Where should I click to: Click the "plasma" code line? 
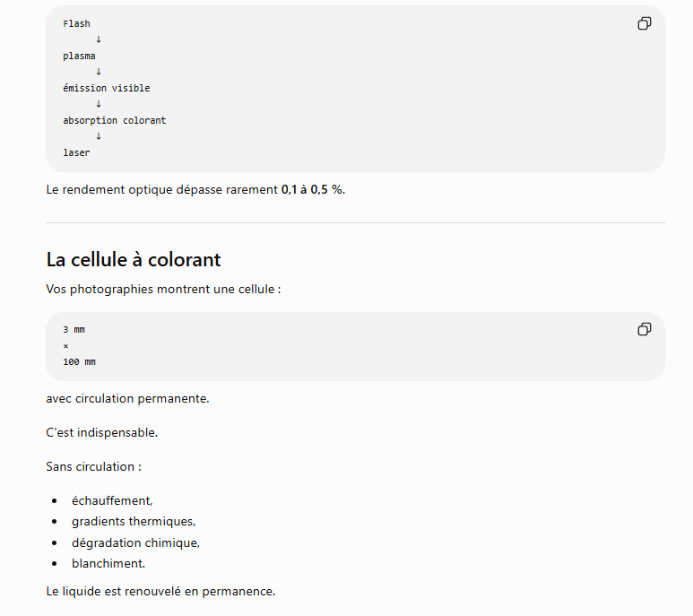pyautogui.click(x=79, y=56)
